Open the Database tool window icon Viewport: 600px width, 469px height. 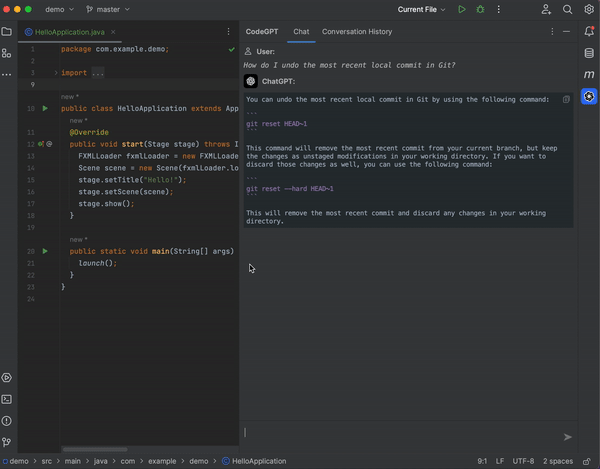[x=589, y=53]
